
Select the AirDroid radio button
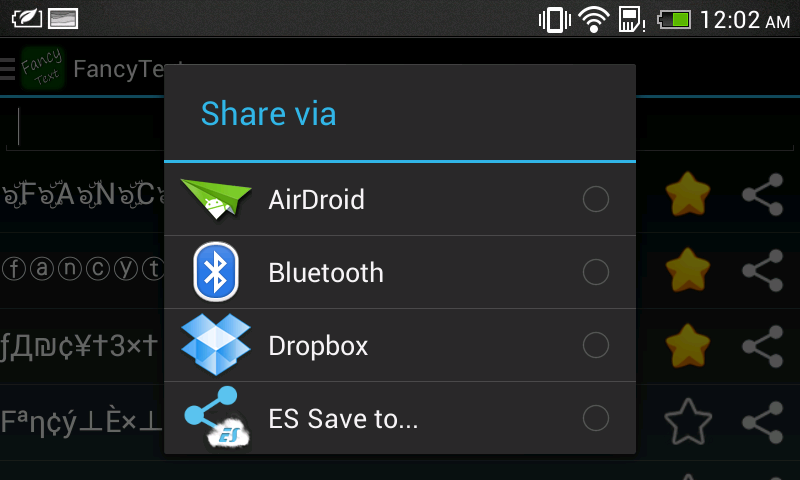pyautogui.click(x=595, y=199)
